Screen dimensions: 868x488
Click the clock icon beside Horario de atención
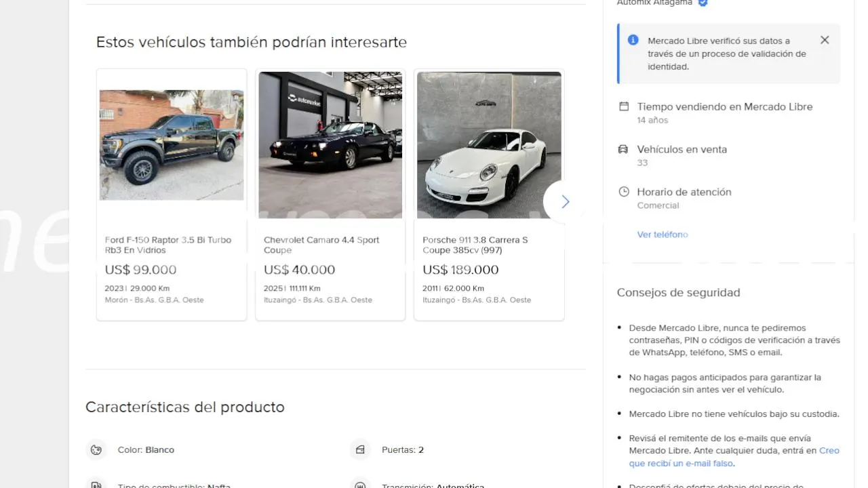[624, 192]
